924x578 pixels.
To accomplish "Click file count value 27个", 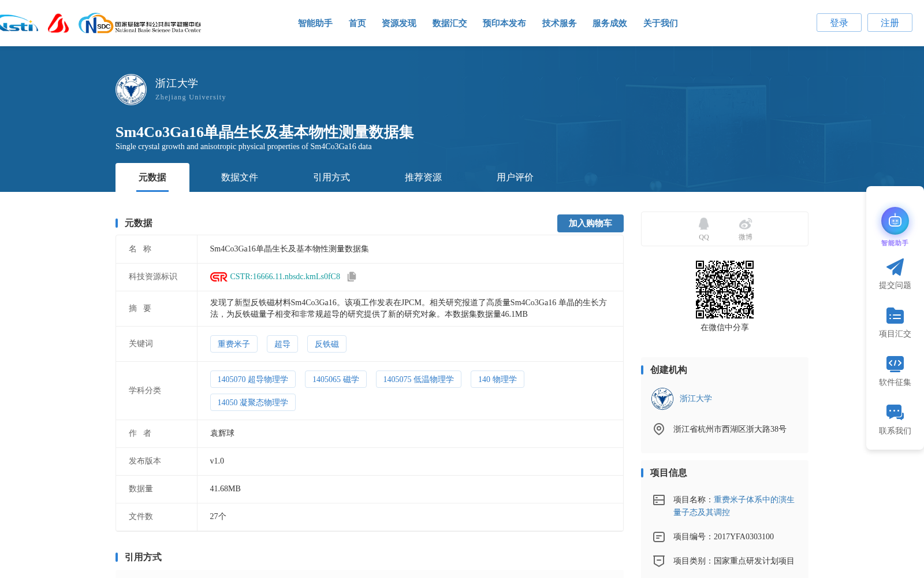I will coord(218,517).
